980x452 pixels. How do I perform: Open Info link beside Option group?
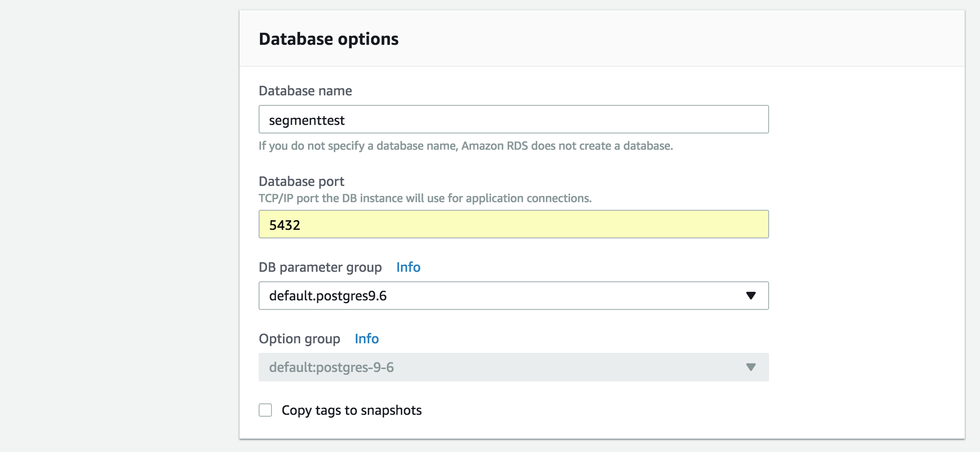366,339
